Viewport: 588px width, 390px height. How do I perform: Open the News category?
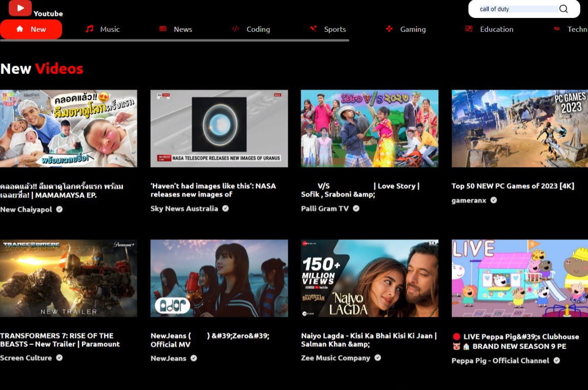176,29
